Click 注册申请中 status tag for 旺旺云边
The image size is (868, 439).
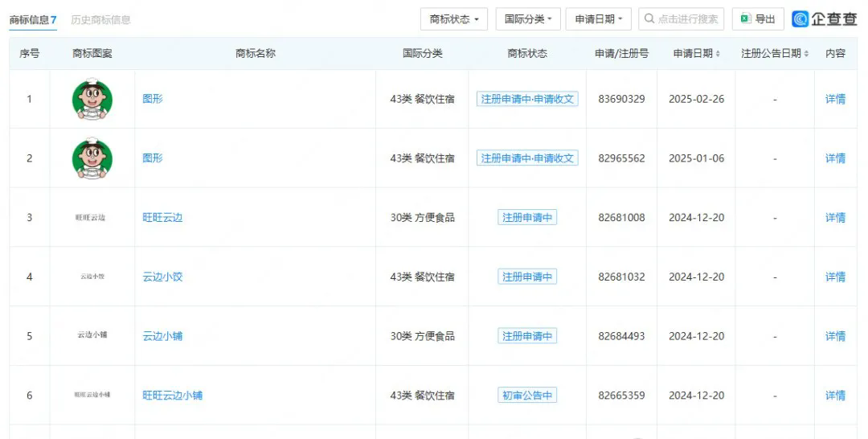pos(527,218)
